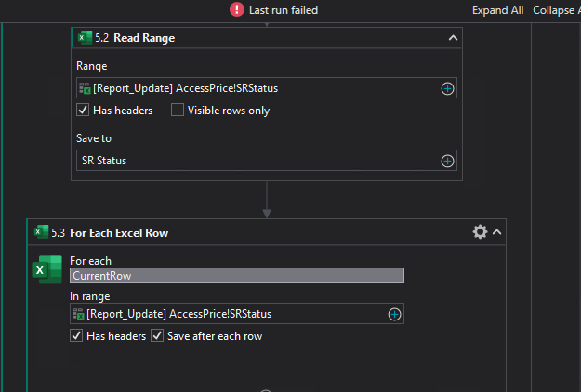The image size is (581, 392).
Task: Click Expand All
Action: [x=497, y=9]
